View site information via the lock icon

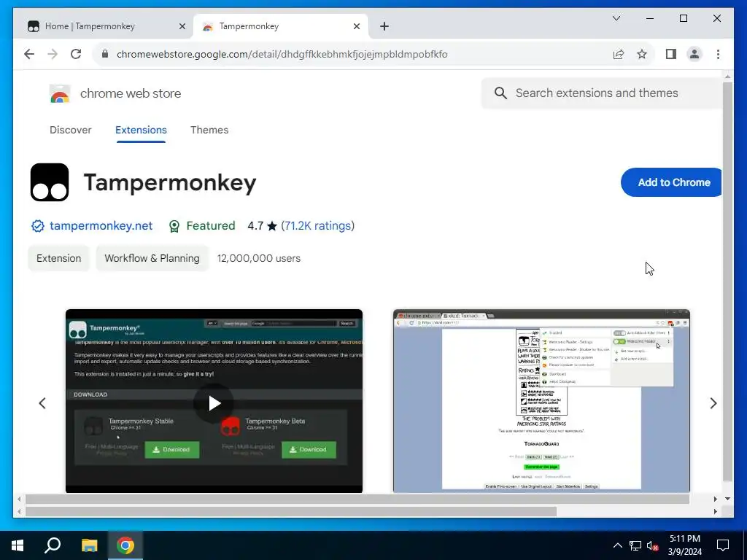[105, 54]
